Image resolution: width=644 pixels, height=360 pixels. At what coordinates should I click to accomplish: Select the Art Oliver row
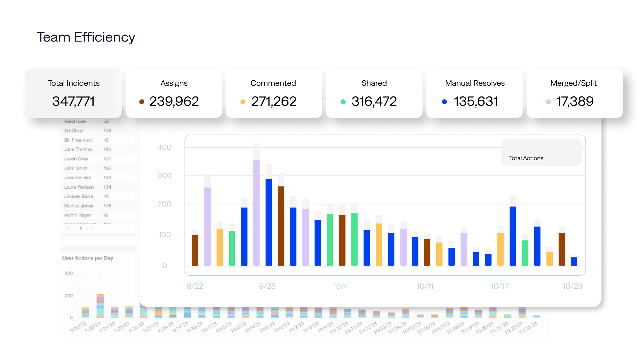tap(99, 131)
